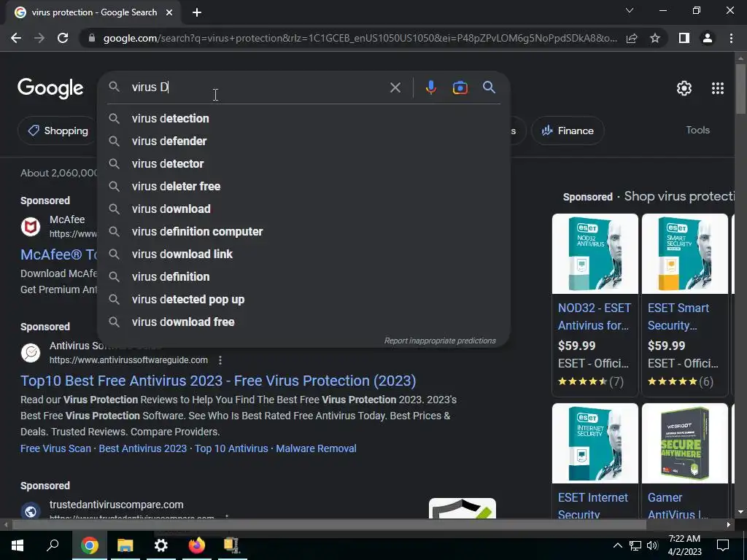This screenshot has width=747, height=560.
Task: Open the Chrome profile icon
Action: coord(708,38)
